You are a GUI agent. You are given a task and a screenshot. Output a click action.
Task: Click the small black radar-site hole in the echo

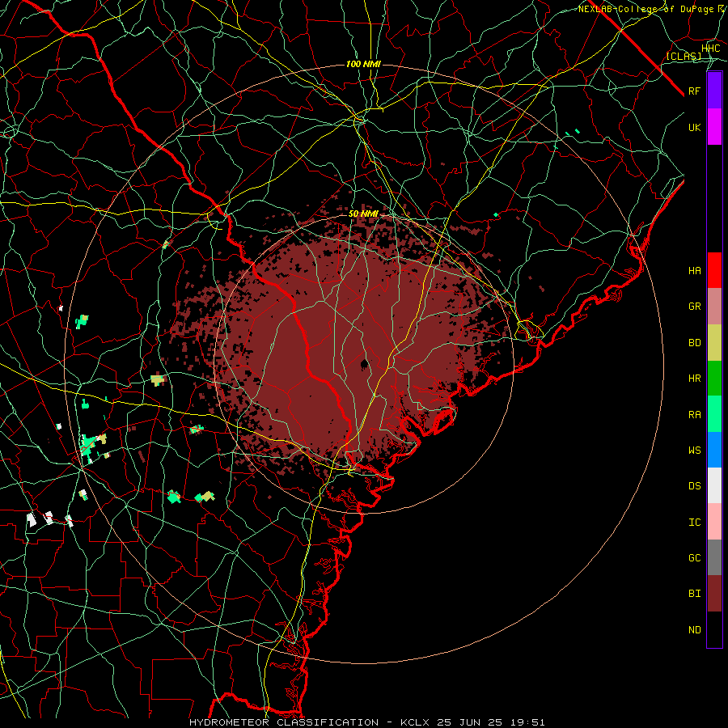(x=365, y=363)
